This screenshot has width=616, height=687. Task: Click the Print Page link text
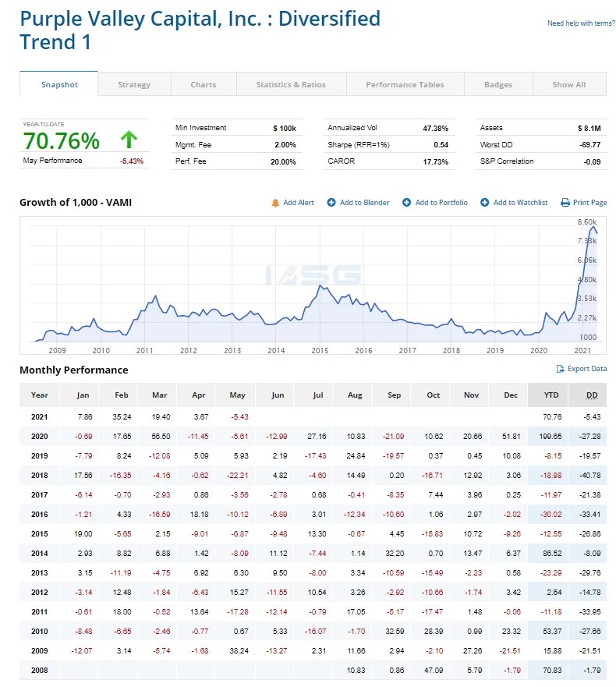[x=589, y=203]
